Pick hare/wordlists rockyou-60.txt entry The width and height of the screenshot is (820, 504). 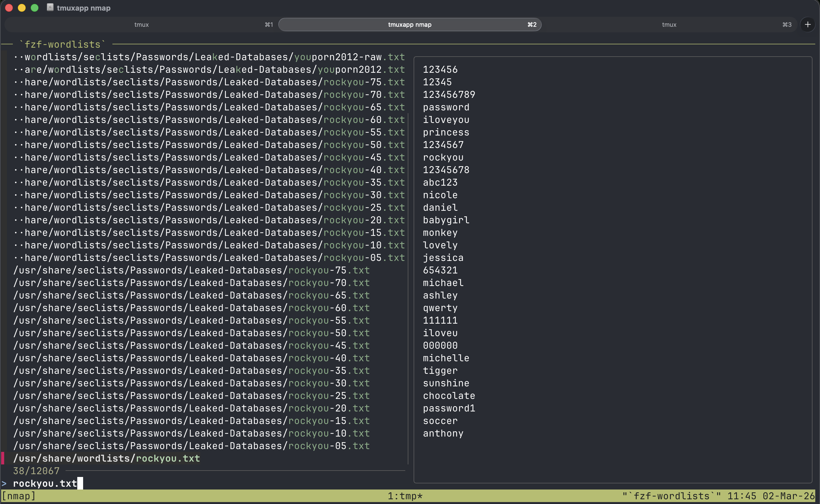tap(209, 120)
